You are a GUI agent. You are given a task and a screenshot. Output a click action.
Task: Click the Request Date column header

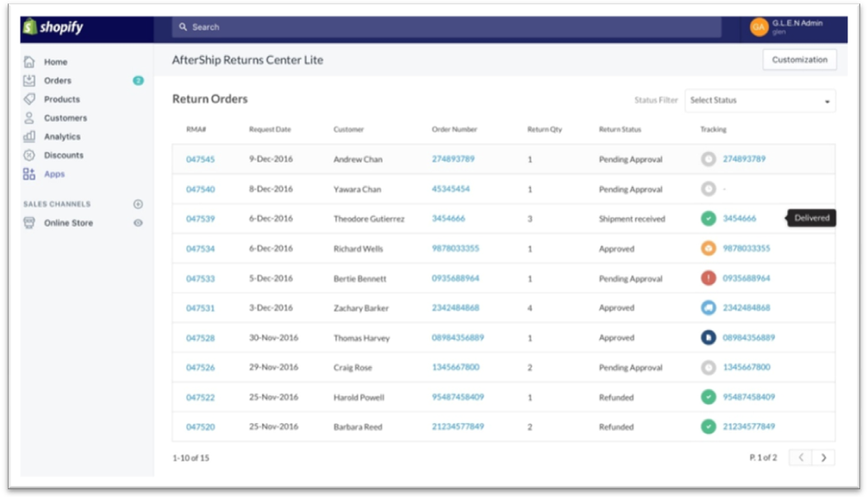[x=270, y=129]
